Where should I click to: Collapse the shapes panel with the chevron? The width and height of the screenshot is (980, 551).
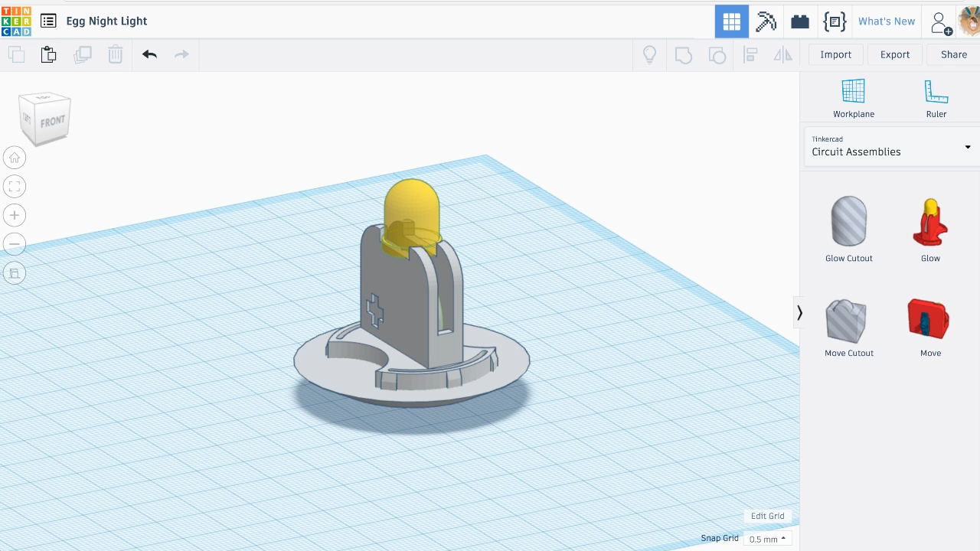coord(799,312)
